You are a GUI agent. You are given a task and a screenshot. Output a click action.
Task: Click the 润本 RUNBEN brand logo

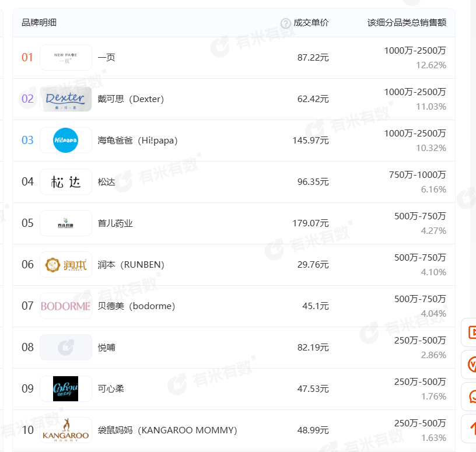pyautogui.click(x=66, y=264)
